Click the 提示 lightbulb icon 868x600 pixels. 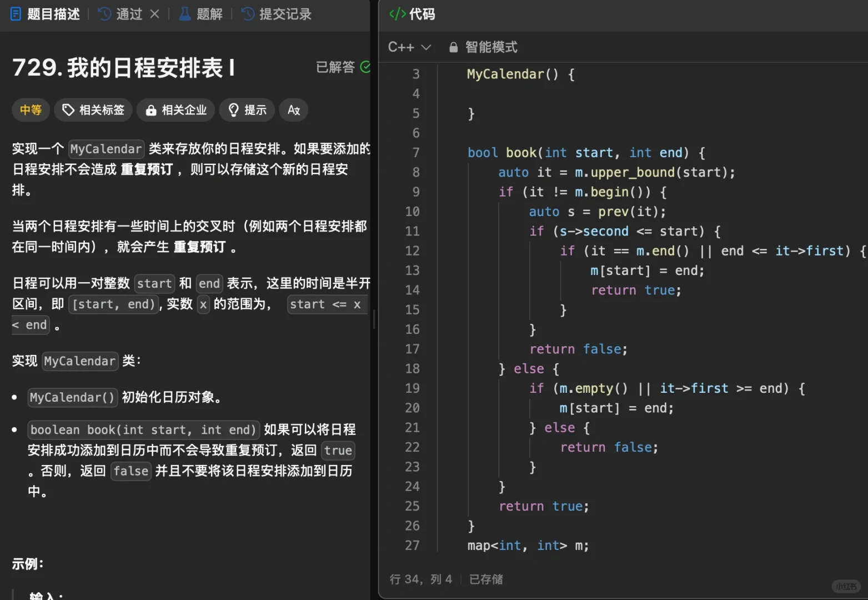coord(234,110)
